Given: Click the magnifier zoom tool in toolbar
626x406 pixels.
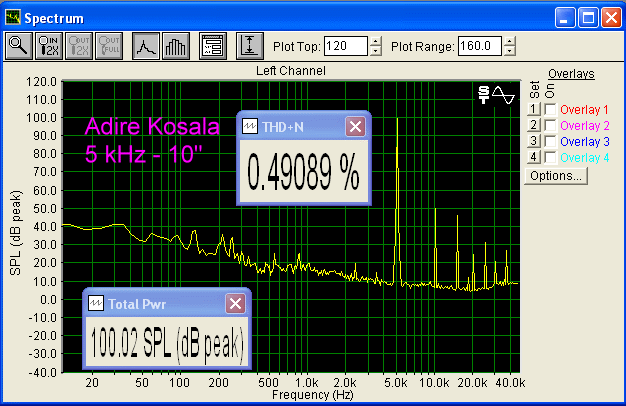Looking at the screenshot, I should [x=19, y=45].
